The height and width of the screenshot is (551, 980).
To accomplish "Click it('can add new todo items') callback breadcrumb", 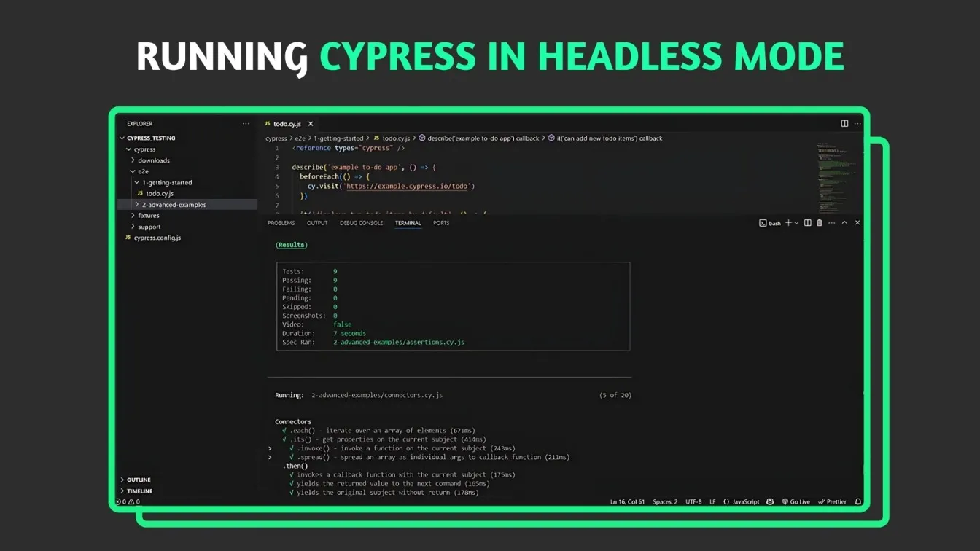I will click(x=605, y=138).
